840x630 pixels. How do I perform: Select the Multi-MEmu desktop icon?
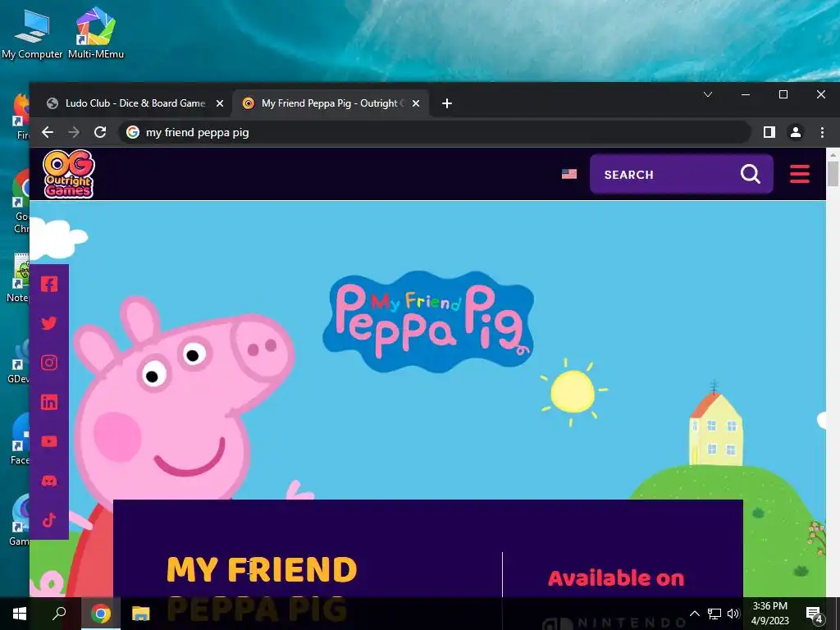[96, 33]
